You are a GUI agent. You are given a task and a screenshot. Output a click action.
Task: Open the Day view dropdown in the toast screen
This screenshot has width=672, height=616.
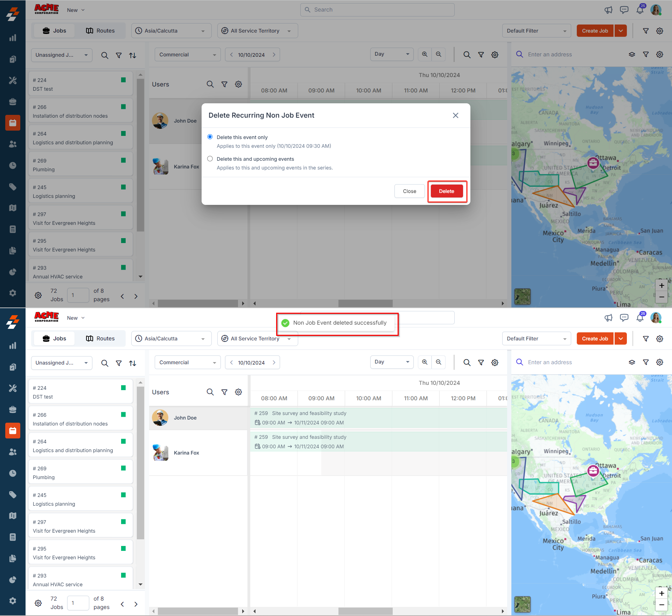tap(392, 362)
